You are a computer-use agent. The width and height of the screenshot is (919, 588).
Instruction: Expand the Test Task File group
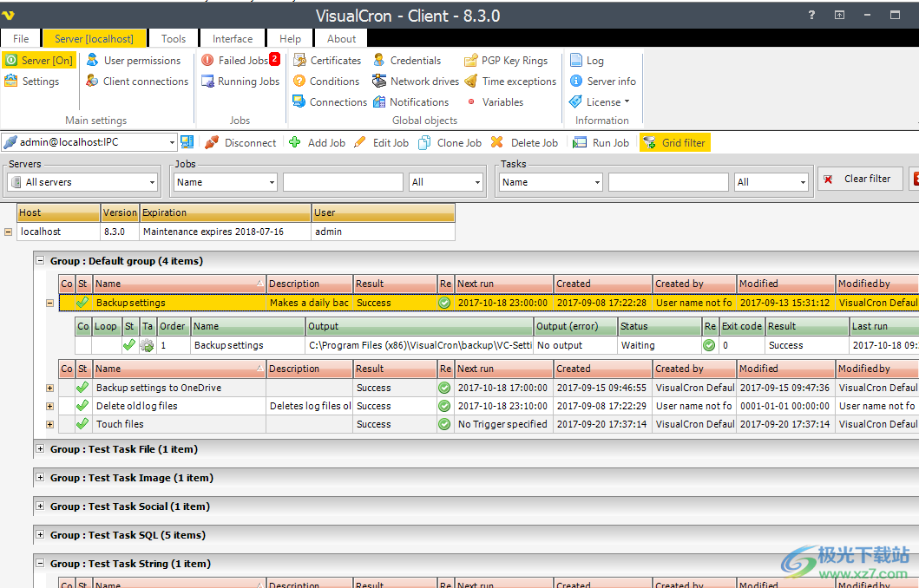[x=40, y=448]
